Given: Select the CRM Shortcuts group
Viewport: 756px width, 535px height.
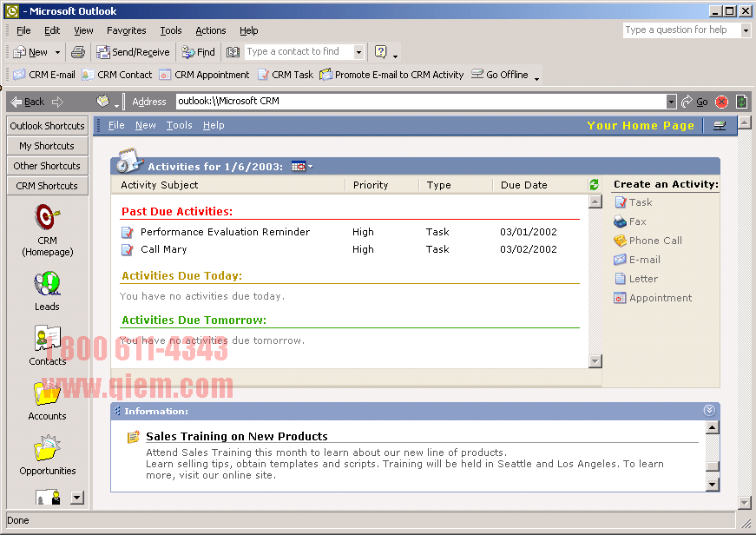Looking at the screenshot, I should pos(47,186).
